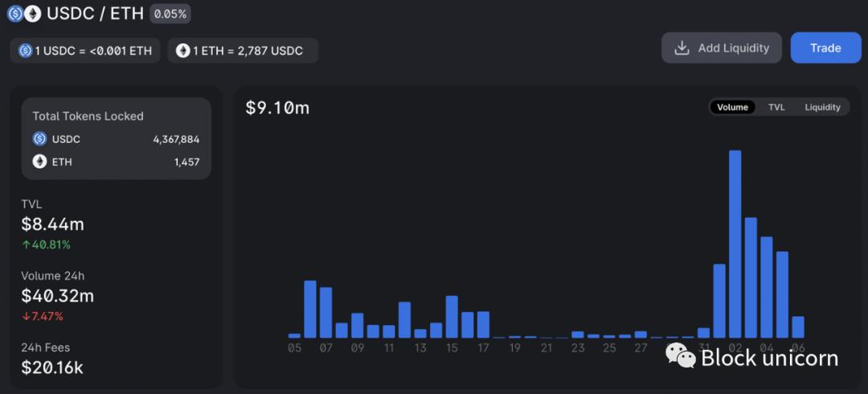Viewport: 868px width, 394px height.
Task: Click the USDC locked amount 4,367,884
Action: [176, 139]
